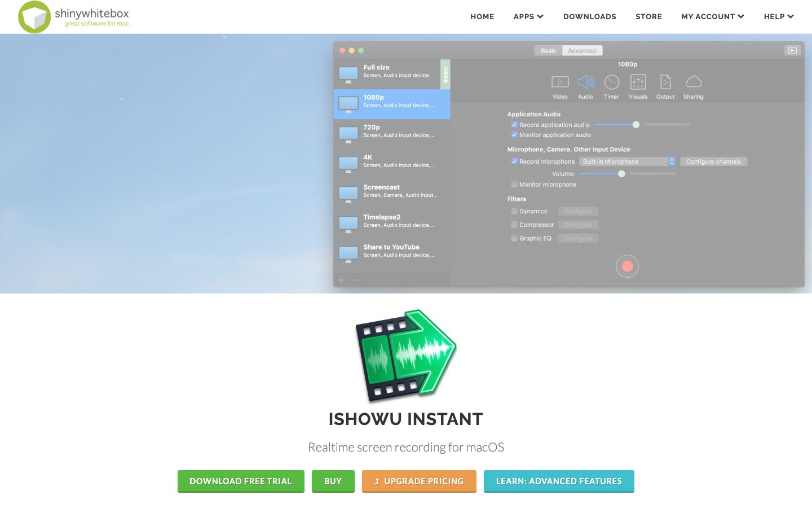Open the Output file icon

665,82
